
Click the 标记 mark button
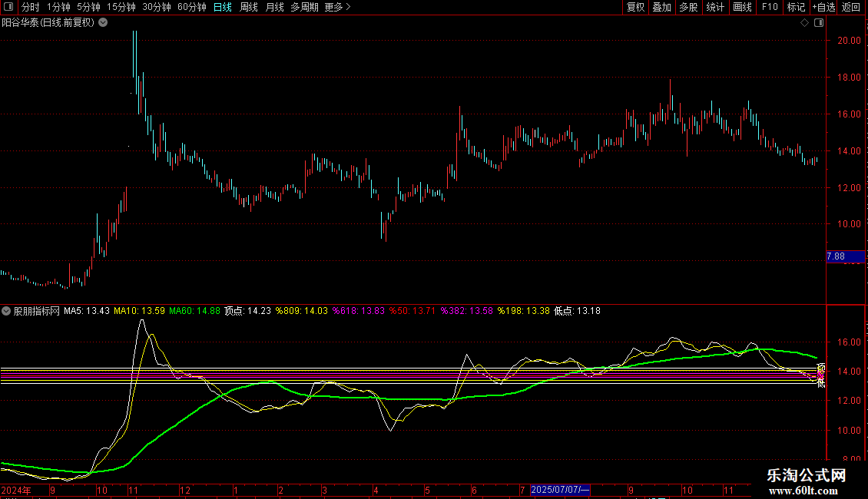coord(796,7)
